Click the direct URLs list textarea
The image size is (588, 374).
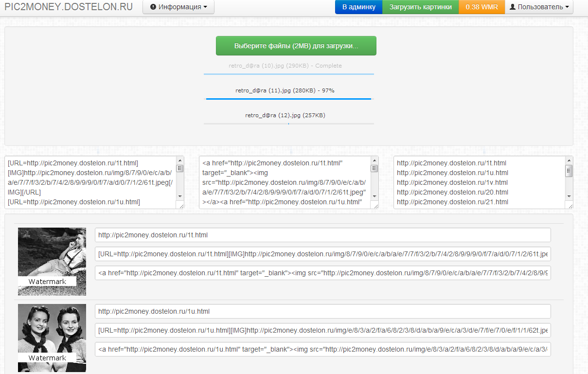click(479, 182)
